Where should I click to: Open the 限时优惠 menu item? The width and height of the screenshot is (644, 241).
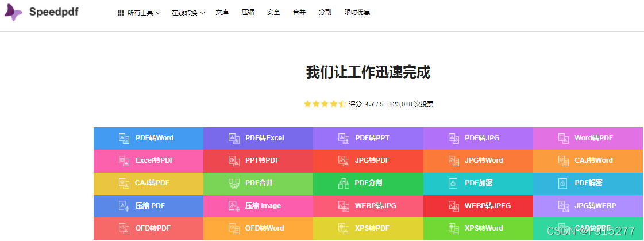[357, 12]
